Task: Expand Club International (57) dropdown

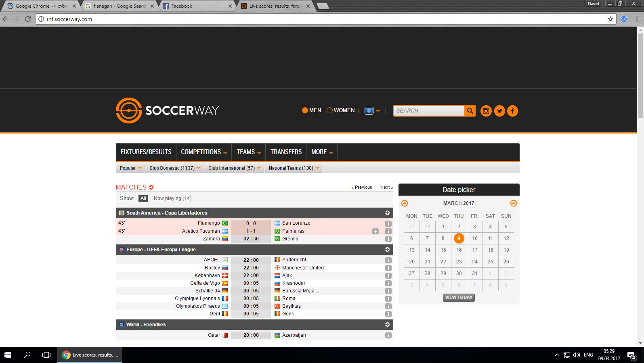Action: 234,168
